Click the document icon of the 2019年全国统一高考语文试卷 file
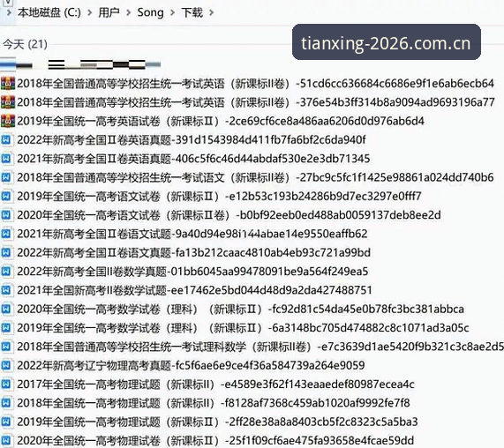Screen dimensions: 504x448 coord(7,197)
